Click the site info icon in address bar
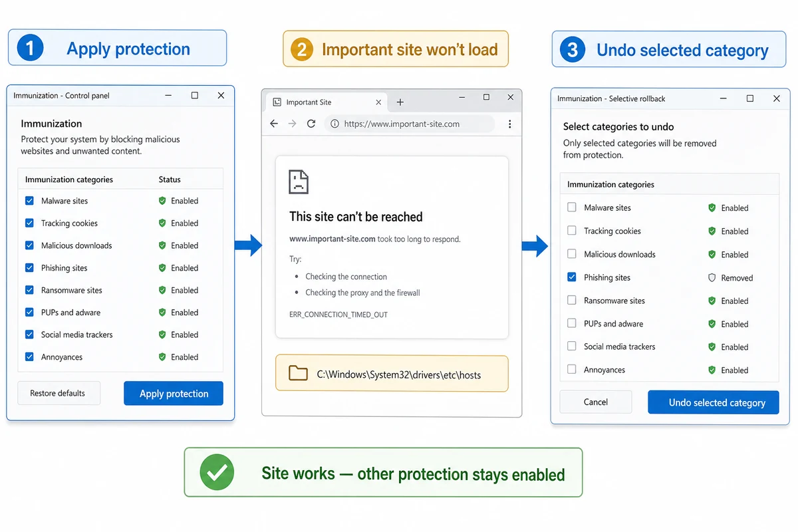This screenshot has width=798, height=532. pyautogui.click(x=334, y=124)
